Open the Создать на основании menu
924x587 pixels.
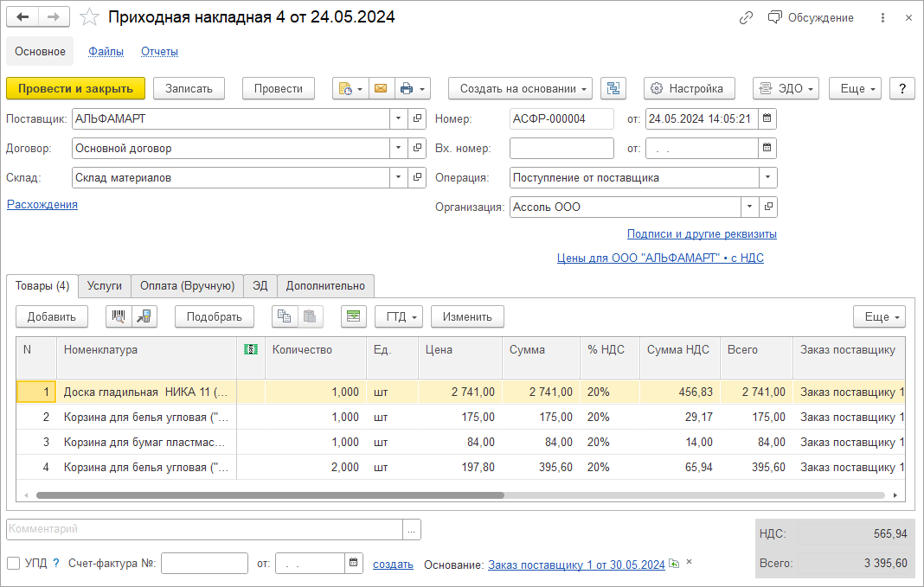[x=520, y=88]
